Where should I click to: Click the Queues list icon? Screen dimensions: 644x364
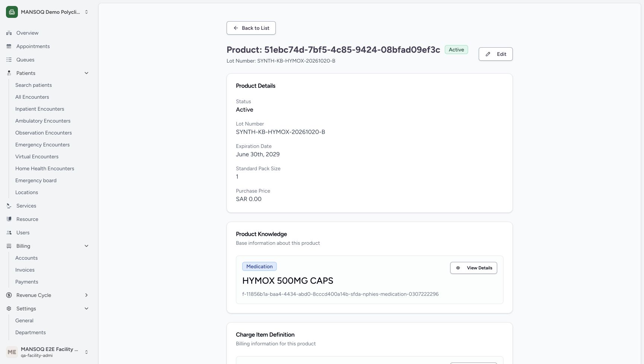pos(9,60)
